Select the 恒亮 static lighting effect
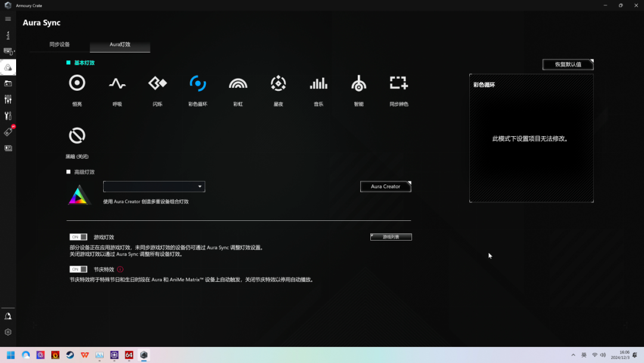644x363 pixels. click(77, 83)
